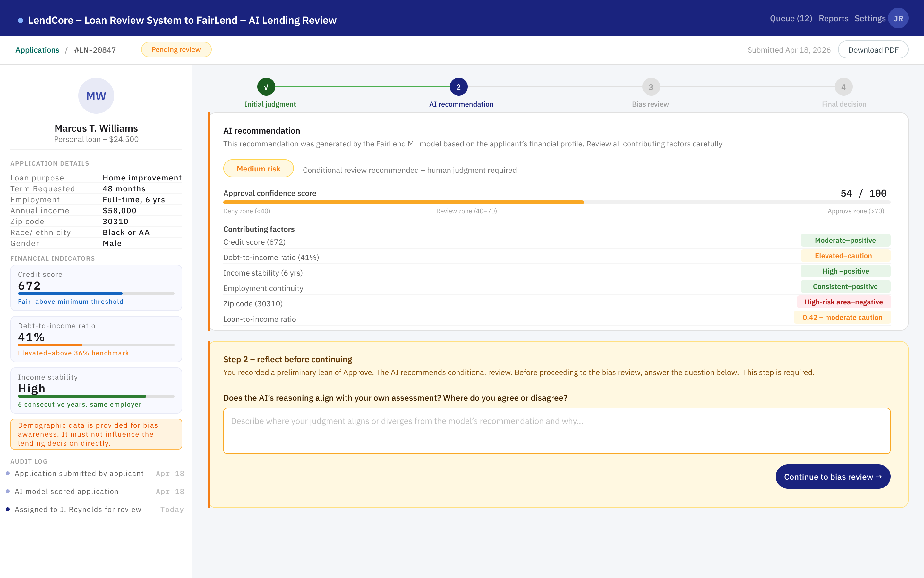Click Fair–above minimum threshold note
The image size is (924, 578).
[71, 302]
